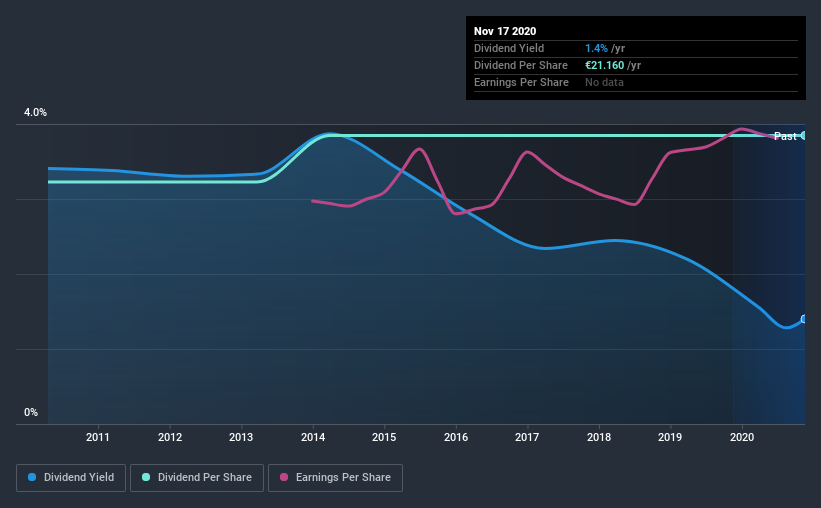
Task: Toggle the Dividend Yield legend button
Action: [71, 478]
